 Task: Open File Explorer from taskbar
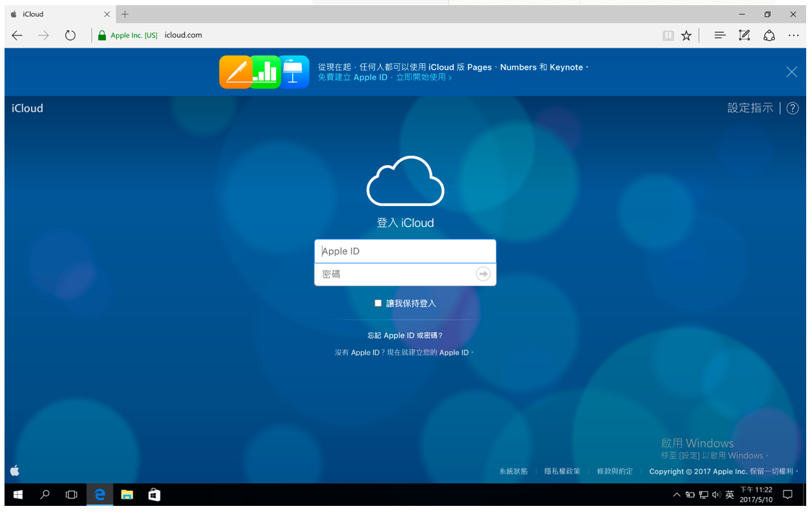127,495
